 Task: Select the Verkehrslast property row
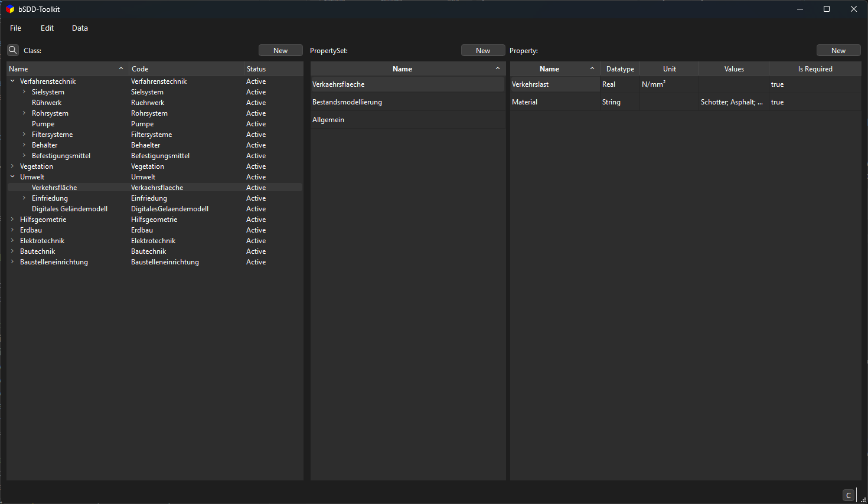532,84
